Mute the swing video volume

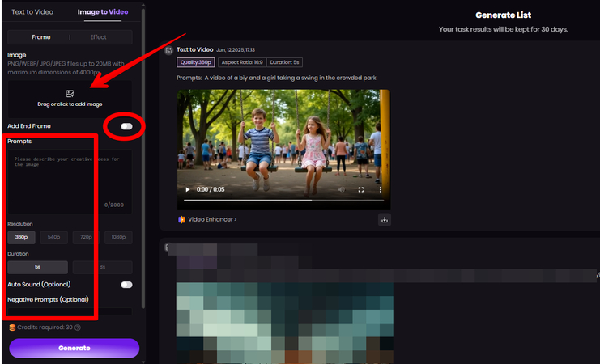click(x=342, y=189)
